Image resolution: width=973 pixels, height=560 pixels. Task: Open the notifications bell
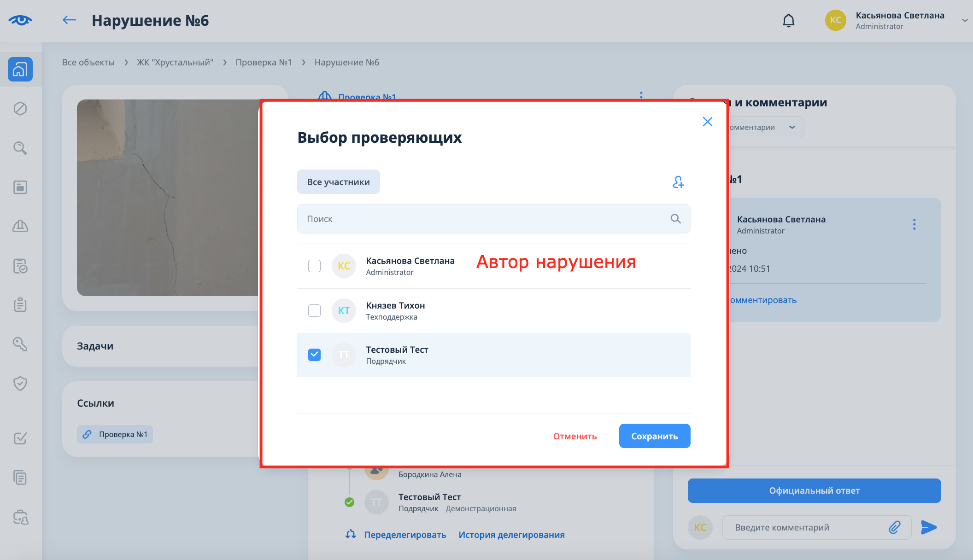788,21
